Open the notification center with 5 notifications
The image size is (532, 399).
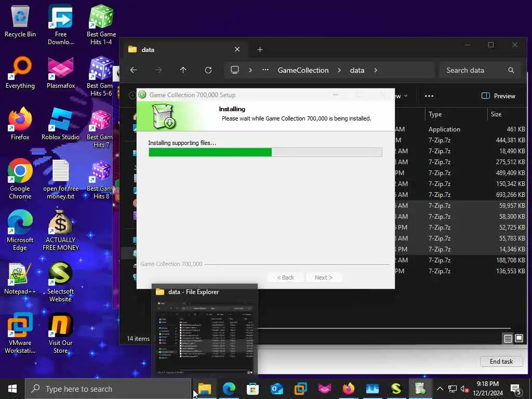(x=515, y=389)
